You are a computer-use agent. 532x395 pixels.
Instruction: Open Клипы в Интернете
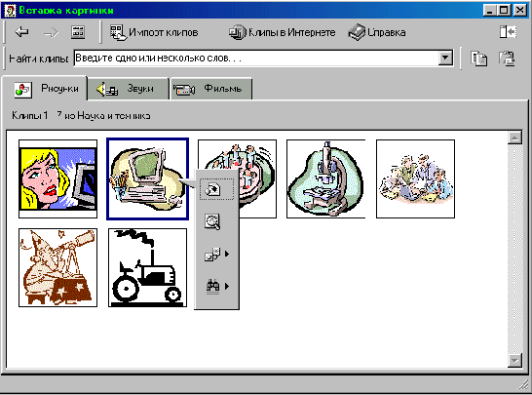point(282,32)
